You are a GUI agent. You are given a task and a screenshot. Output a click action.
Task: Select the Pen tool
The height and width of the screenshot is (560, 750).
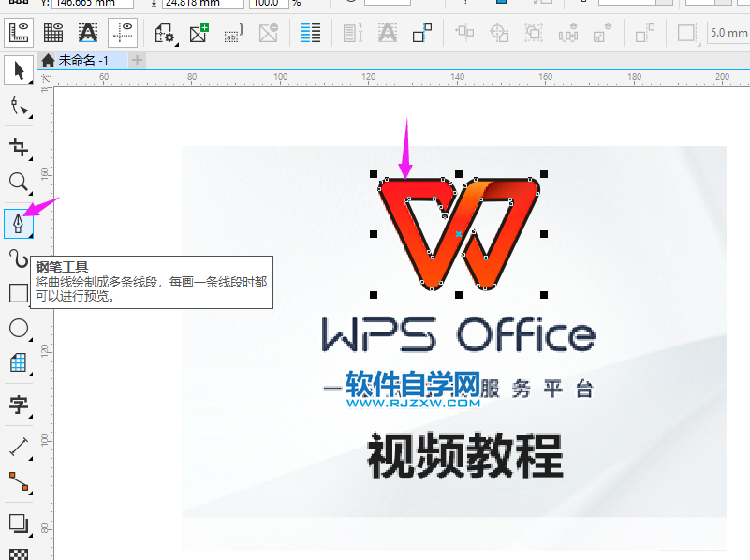click(x=19, y=223)
